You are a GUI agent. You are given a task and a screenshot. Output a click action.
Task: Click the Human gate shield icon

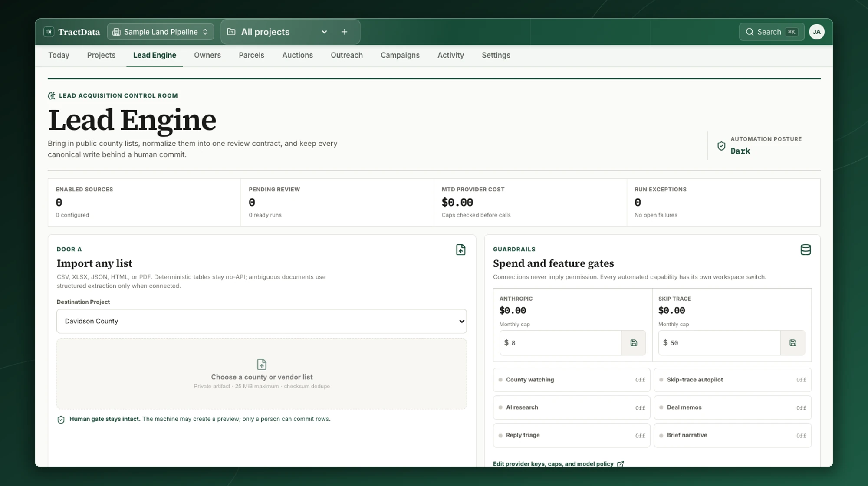61,420
